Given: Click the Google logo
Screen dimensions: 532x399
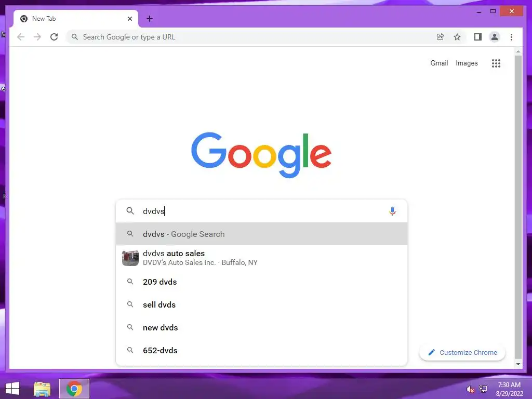Looking at the screenshot, I should click(x=261, y=155).
